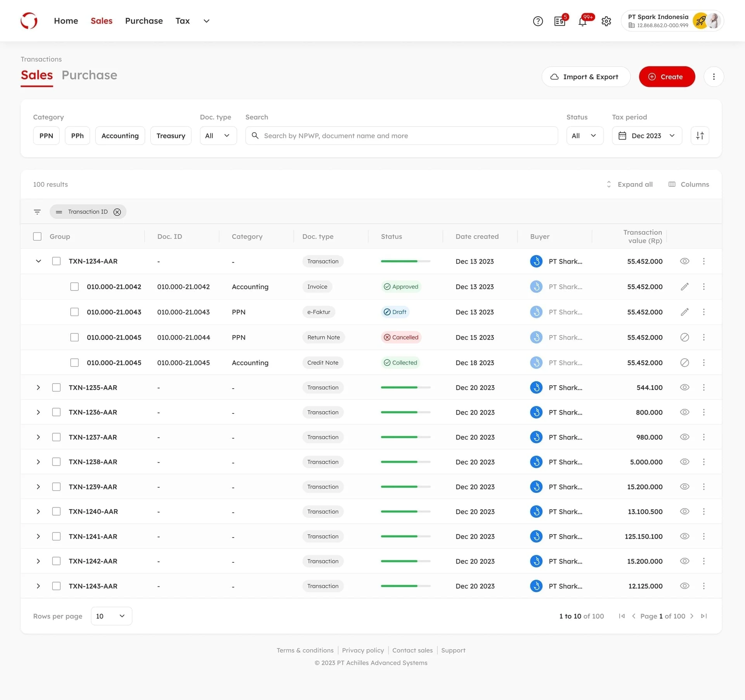Filter by PPN category
745x700 pixels.
(46, 136)
